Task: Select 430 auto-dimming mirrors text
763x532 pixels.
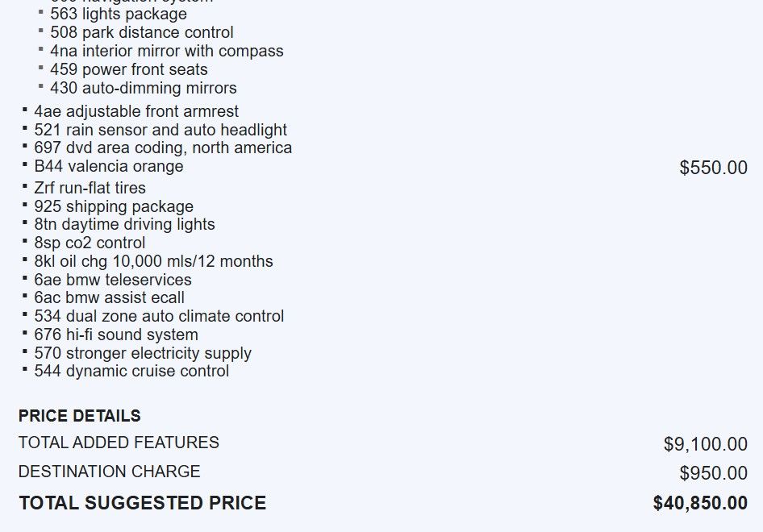Action: 143,88
